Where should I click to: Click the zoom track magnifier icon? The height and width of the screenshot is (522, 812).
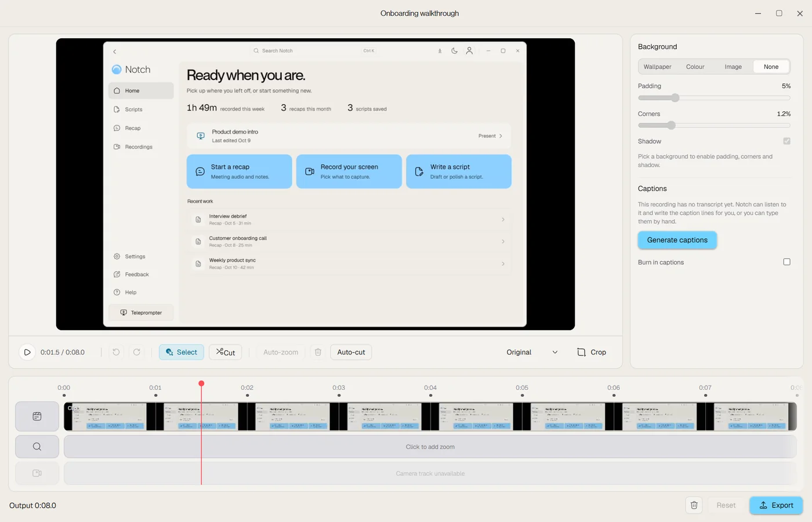(x=37, y=447)
